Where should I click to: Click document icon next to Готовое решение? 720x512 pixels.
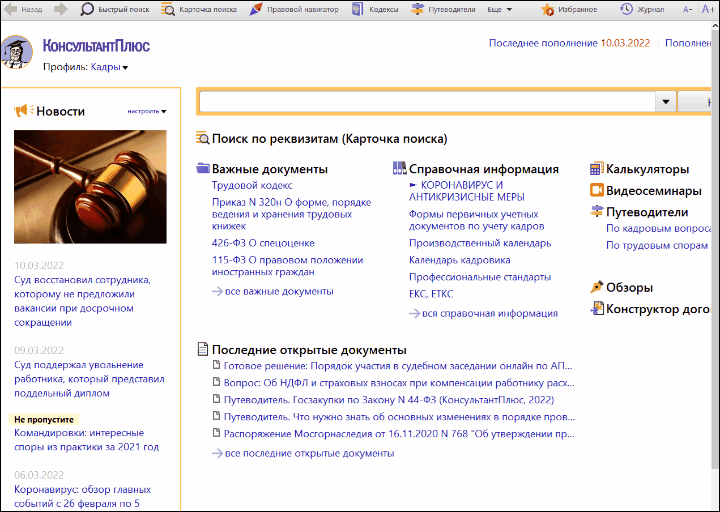217,365
